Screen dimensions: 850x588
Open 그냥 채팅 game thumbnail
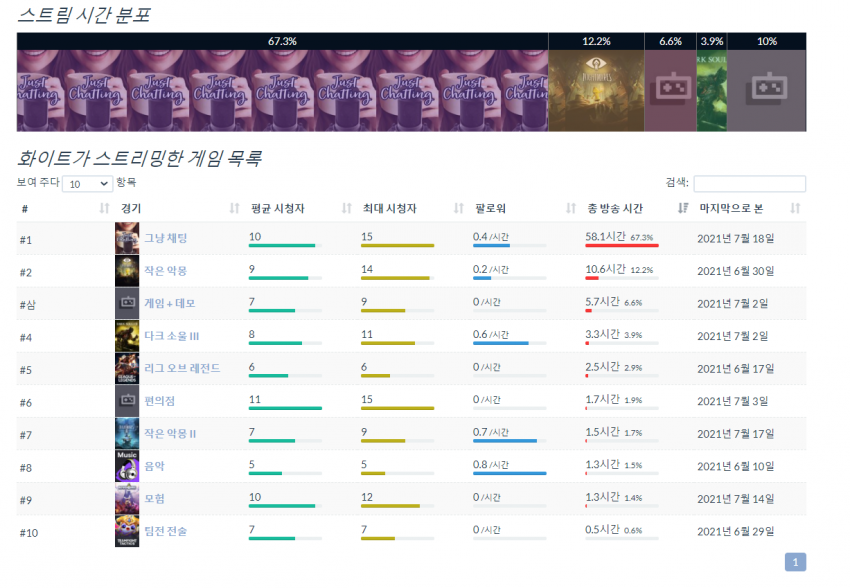pos(127,238)
